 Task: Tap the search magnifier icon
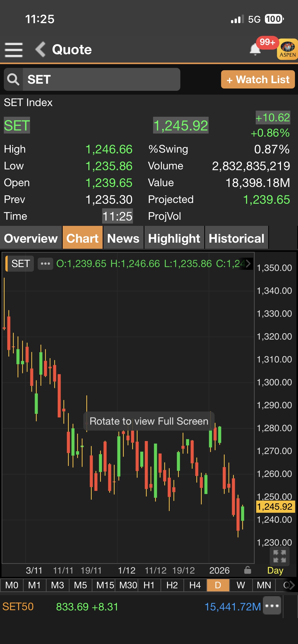[x=13, y=79]
